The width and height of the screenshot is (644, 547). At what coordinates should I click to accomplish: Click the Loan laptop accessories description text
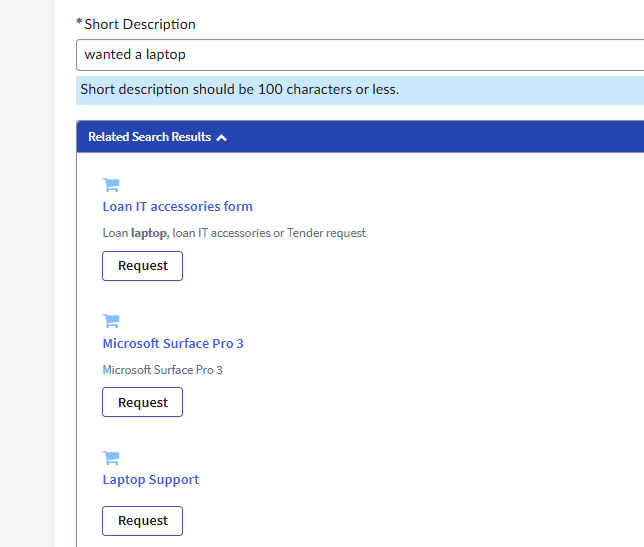pos(234,233)
